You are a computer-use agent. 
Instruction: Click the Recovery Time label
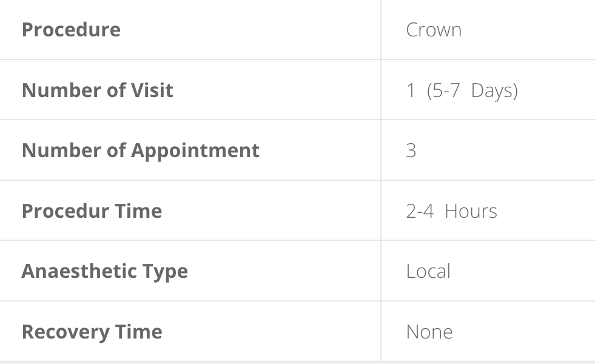point(92,331)
